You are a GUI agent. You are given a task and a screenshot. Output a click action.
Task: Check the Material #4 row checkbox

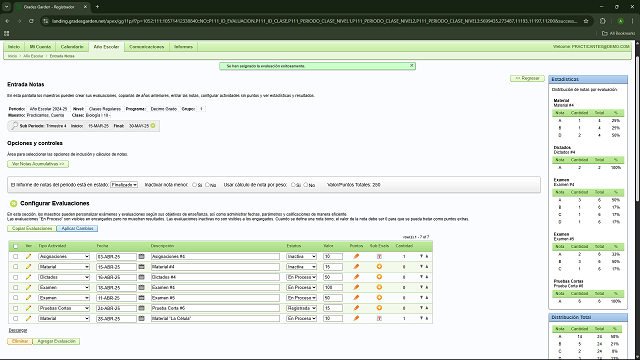pyautogui.click(x=16, y=267)
